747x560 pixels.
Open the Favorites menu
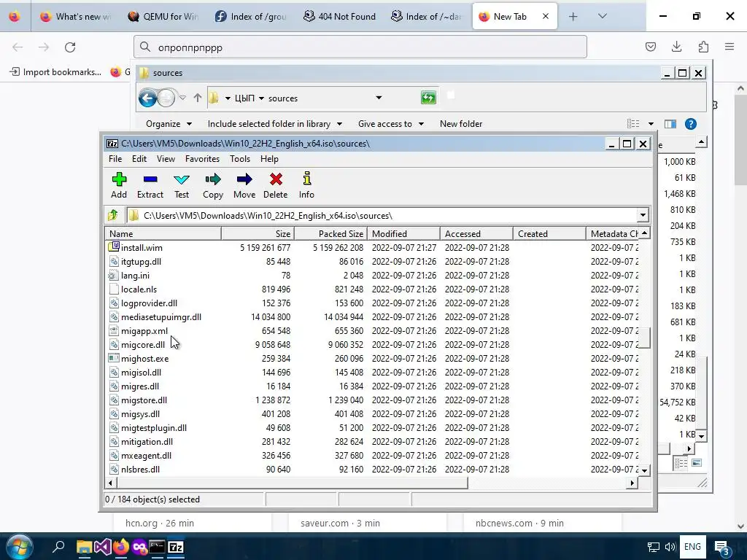tap(202, 158)
